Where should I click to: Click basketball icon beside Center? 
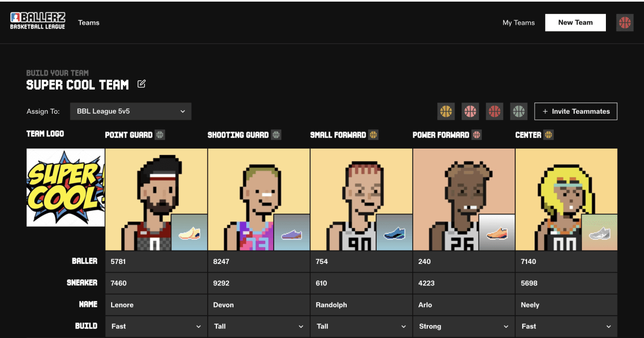pyautogui.click(x=548, y=135)
